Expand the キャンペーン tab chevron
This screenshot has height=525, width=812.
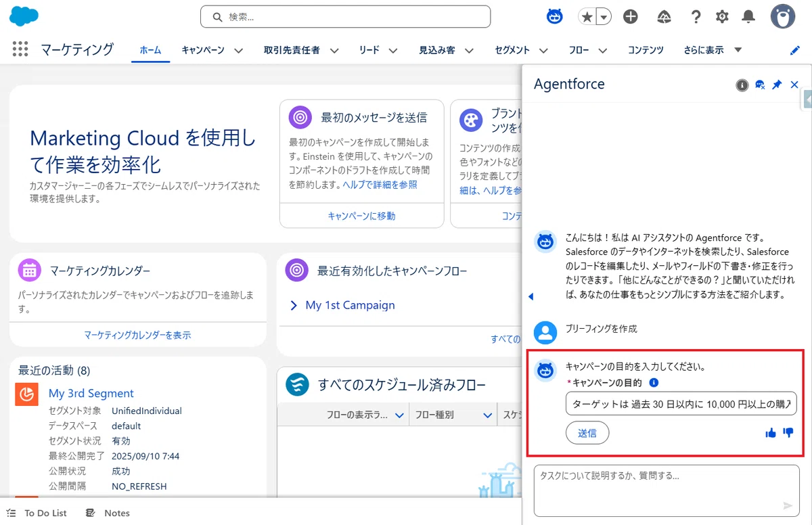click(x=238, y=51)
